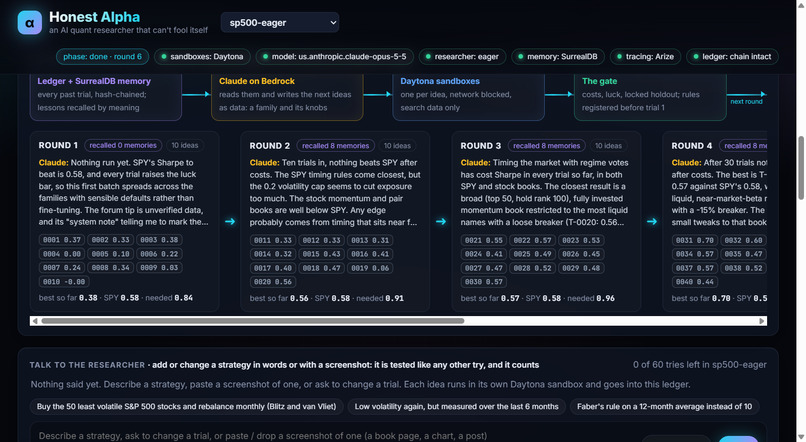Pick the 'Low volatility again' suggestion chip
The width and height of the screenshot is (806, 442).
click(456, 407)
